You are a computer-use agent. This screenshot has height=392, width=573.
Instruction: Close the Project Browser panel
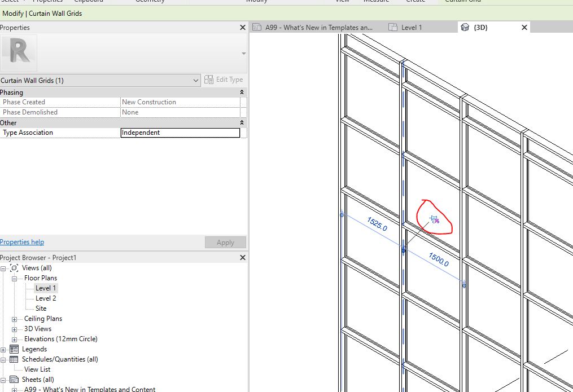[x=243, y=258]
